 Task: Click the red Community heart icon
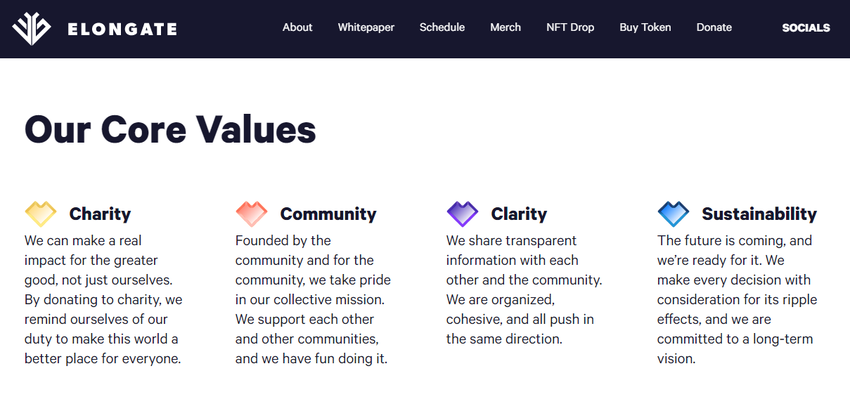point(251,213)
